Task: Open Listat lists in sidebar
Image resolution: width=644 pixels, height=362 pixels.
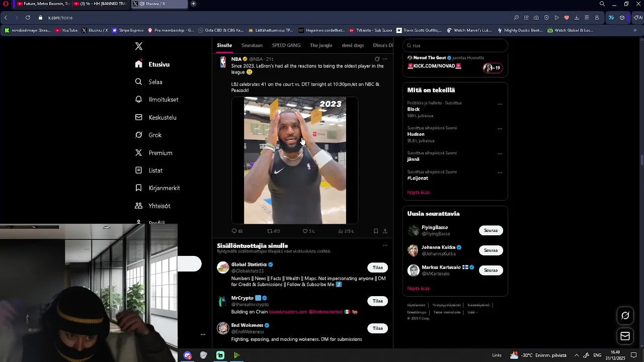Action: (148, 170)
